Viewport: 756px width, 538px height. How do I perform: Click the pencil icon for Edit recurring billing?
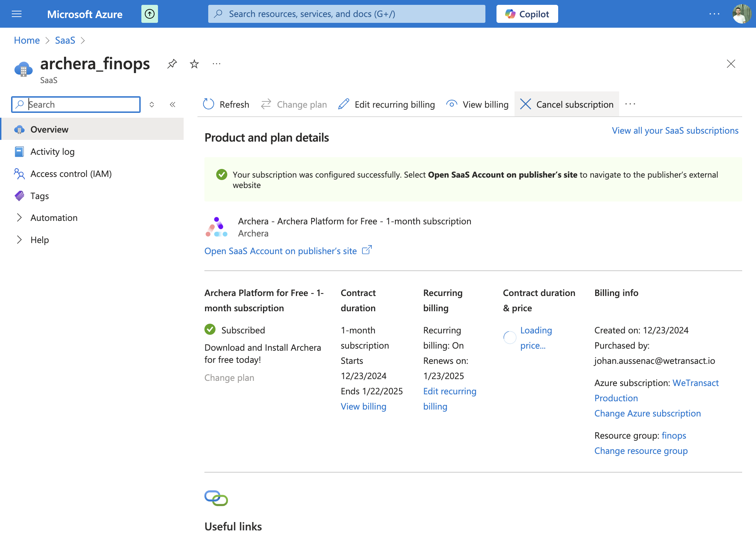344,104
